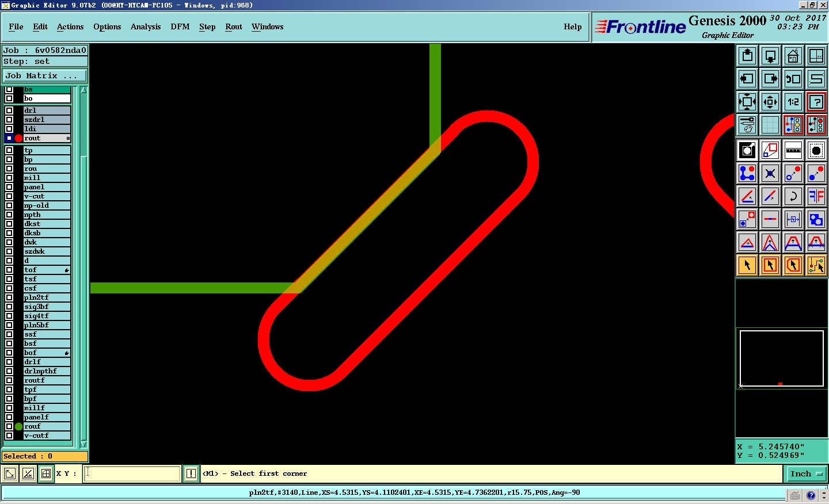Click the green color dot on rouf layer
The width and height of the screenshot is (829, 504).
pos(18,426)
